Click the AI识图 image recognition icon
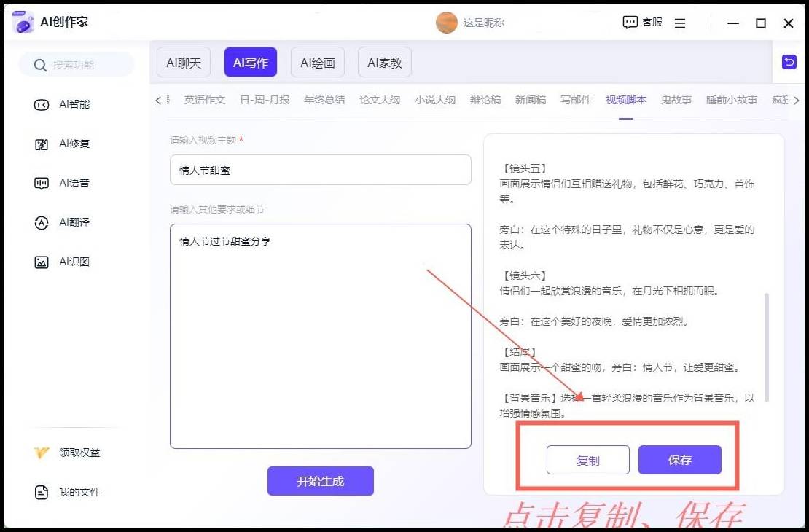 click(42, 262)
